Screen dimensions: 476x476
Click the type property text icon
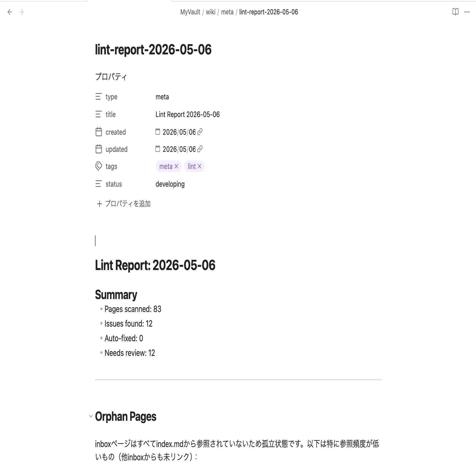tap(98, 97)
